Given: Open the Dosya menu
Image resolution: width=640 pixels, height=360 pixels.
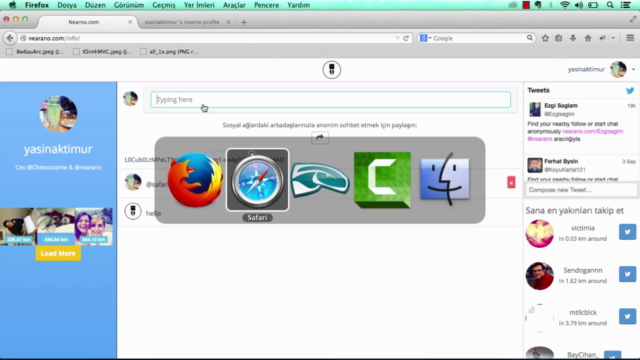Looking at the screenshot, I should pyautogui.click(x=67, y=5).
